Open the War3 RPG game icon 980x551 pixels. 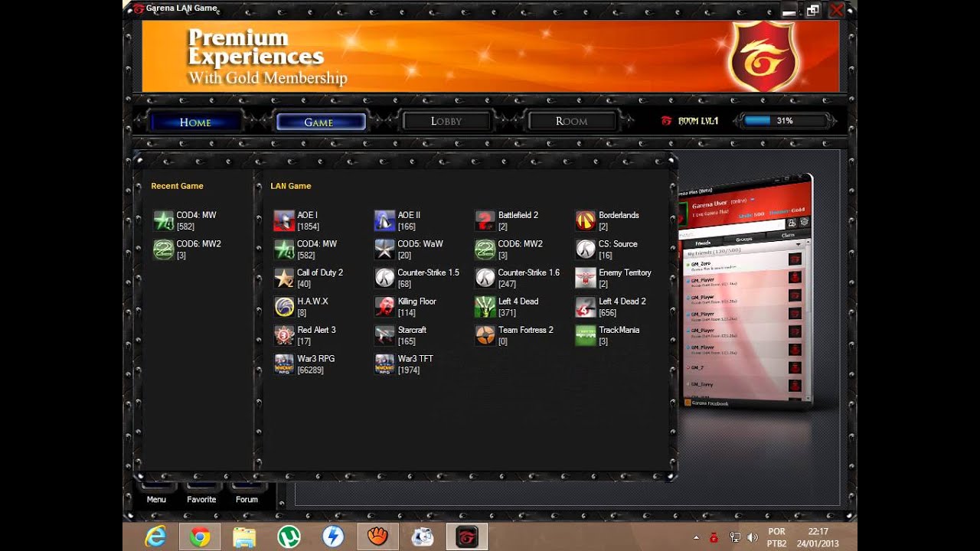[284, 364]
